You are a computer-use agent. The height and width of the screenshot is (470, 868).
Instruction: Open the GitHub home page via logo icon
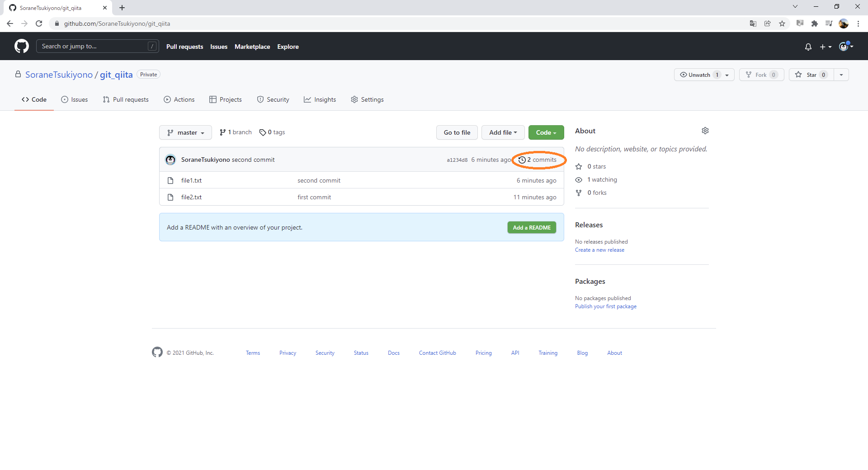point(21,46)
